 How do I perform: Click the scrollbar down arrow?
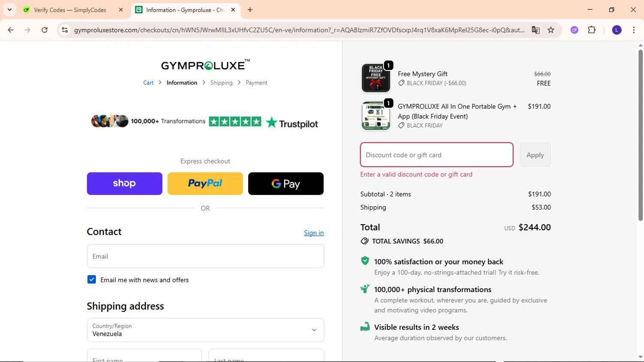pos(640,357)
